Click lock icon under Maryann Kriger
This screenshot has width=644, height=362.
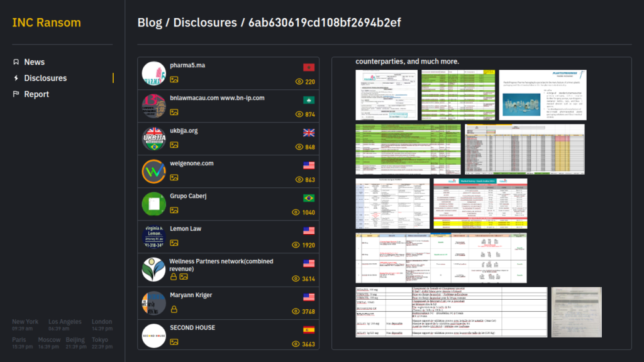pyautogui.click(x=174, y=309)
